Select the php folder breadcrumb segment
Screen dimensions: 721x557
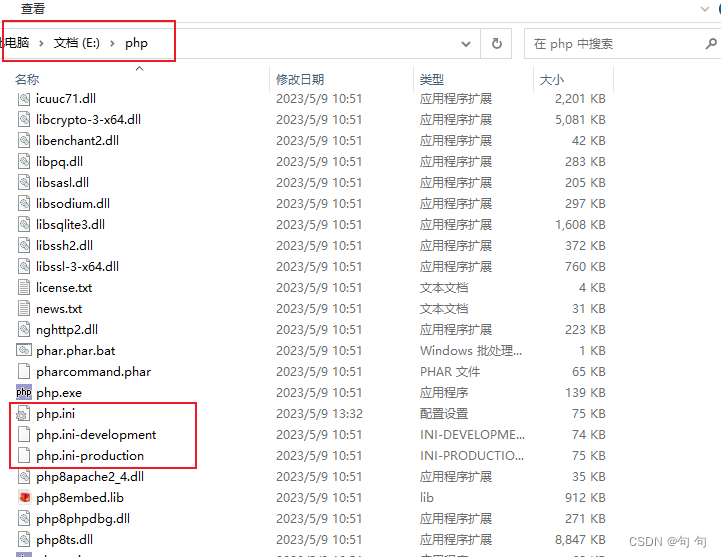pos(137,43)
